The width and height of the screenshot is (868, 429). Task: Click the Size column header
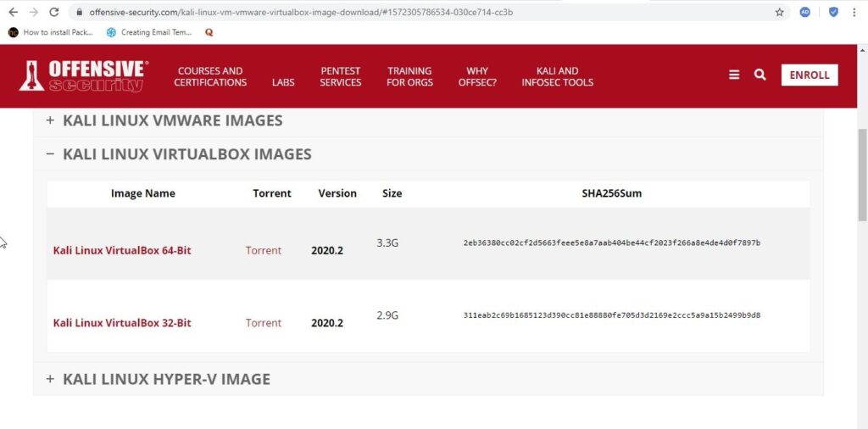(392, 193)
